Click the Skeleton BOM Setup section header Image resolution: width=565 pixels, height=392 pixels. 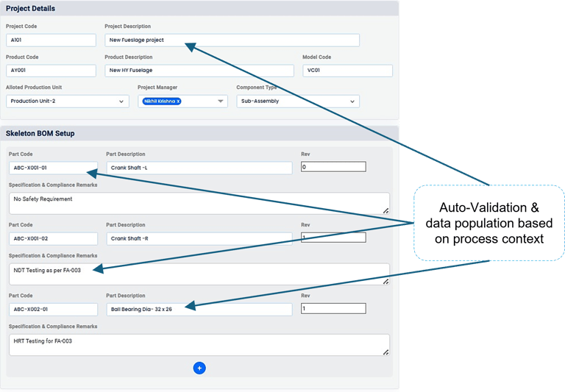(199, 133)
